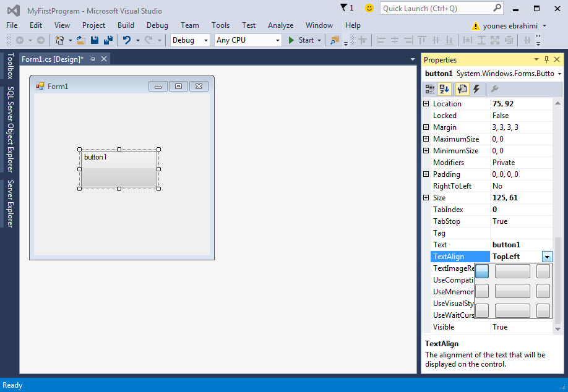Pin the Properties panel with auto-hide pushpin
Screen dimensions: 568x392
pos(546,60)
